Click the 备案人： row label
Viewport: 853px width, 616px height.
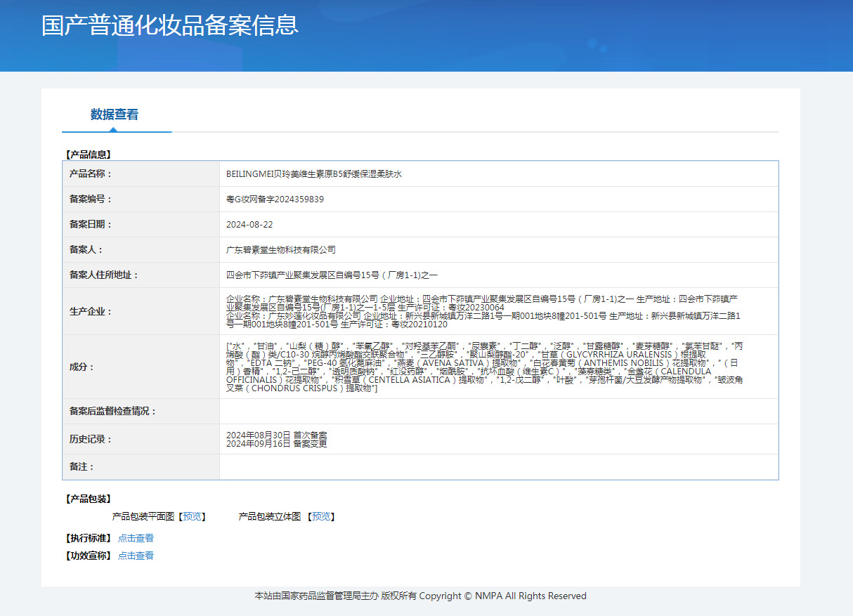pyautogui.click(x=86, y=249)
